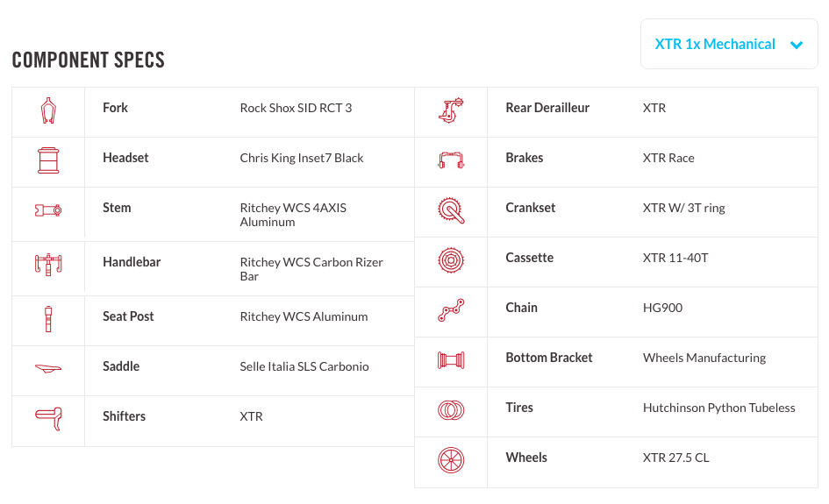Click the seat post icon
This screenshot has height=504, width=829.
click(48, 319)
